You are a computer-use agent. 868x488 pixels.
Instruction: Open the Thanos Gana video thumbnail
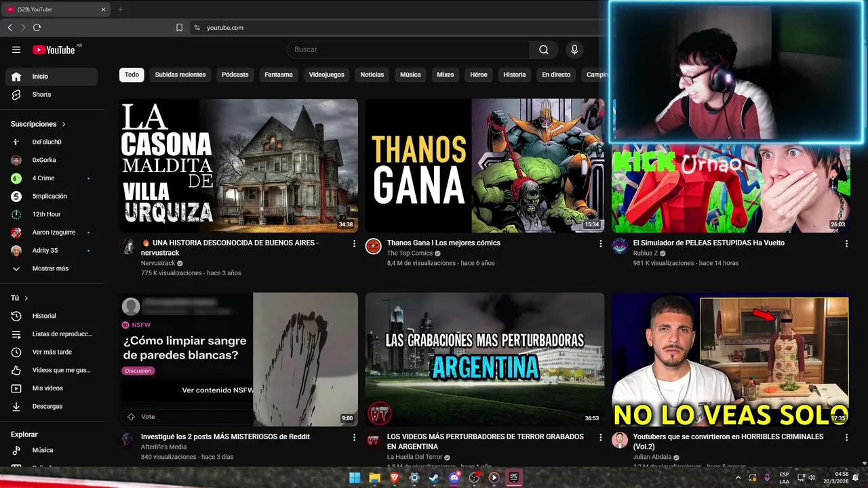pyautogui.click(x=485, y=165)
